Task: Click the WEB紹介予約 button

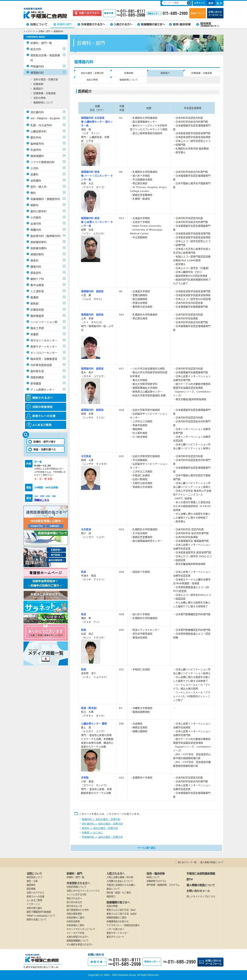Action: pos(37,526)
